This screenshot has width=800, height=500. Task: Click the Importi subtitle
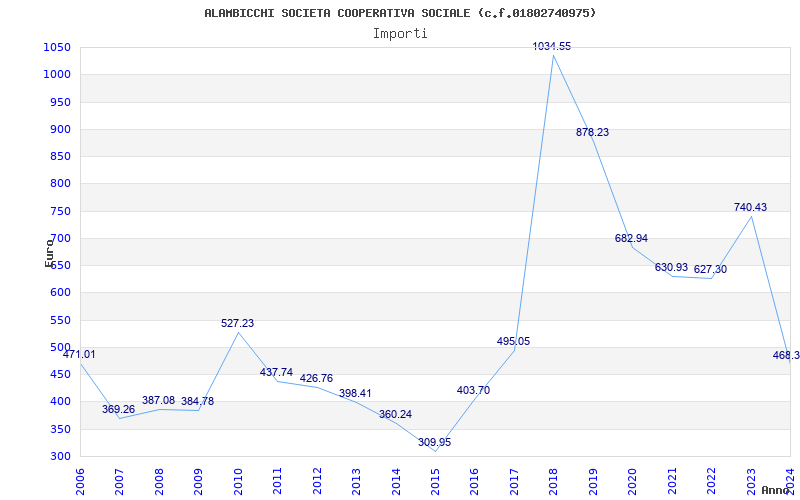[400, 34]
